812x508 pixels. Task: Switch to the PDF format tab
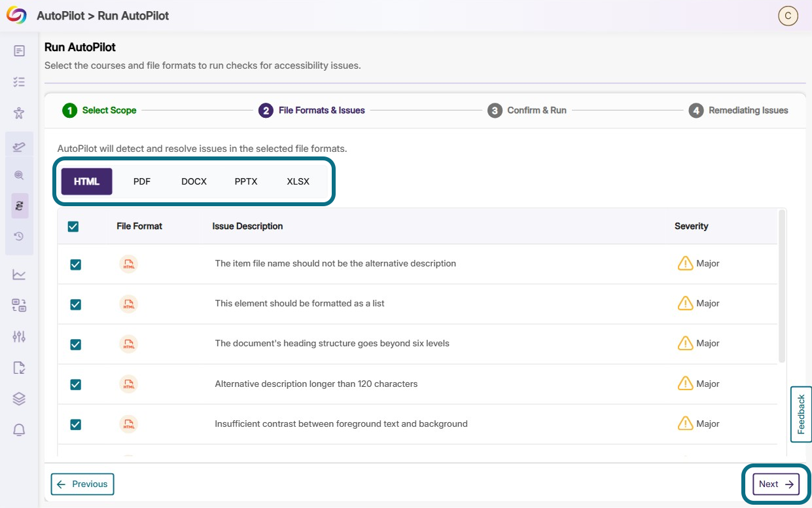click(142, 181)
